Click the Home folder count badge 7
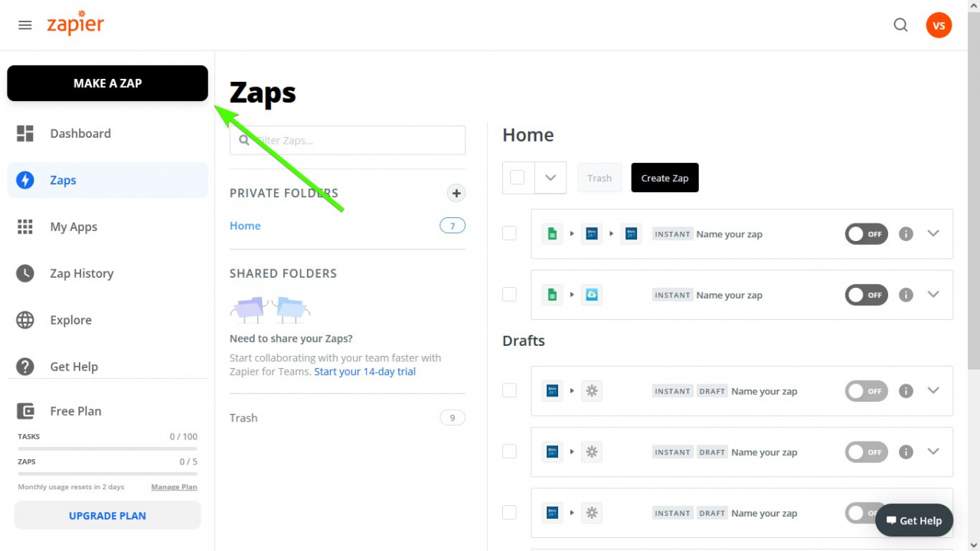980x551 pixels. point(452,226)
